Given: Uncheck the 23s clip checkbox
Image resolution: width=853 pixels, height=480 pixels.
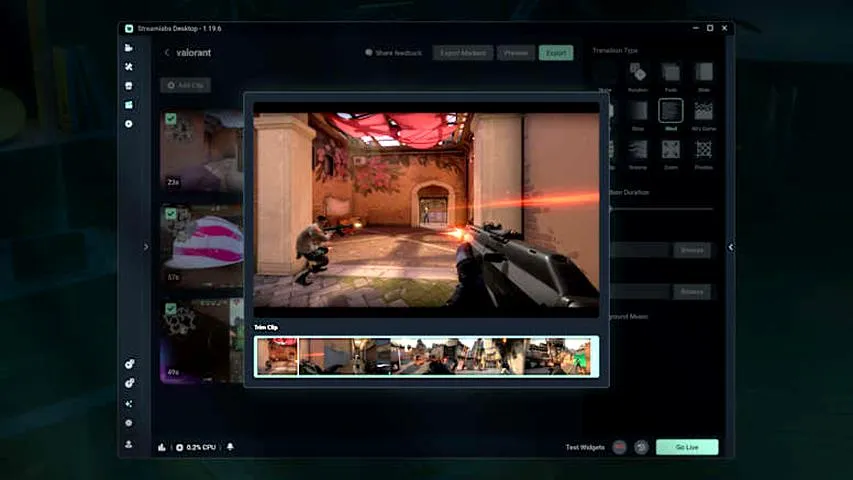Looking at the screenshot, I should click(x=171, y=119).
